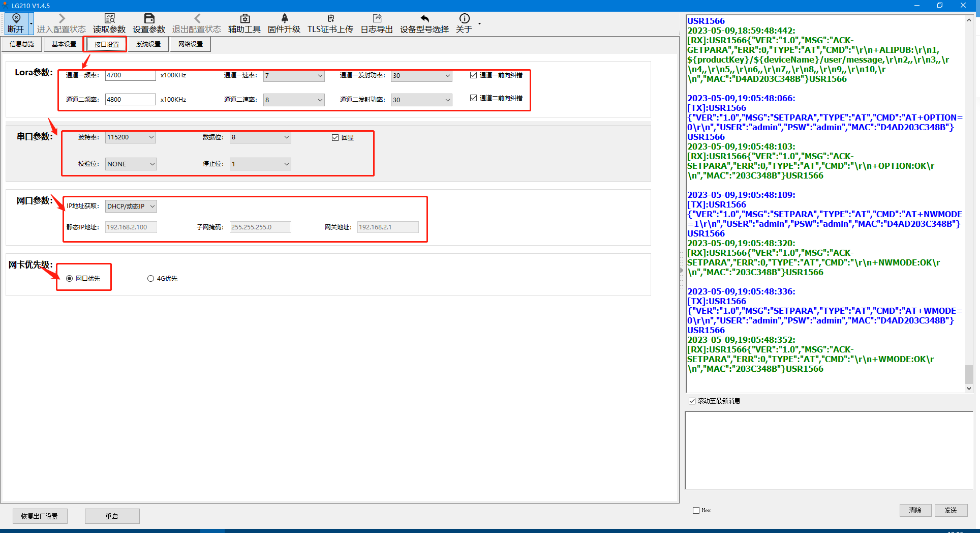The width and height of the screenshot is (980, 533).
Task: Toggle the 回显 echo checkbox
Action: pos(335,138)
